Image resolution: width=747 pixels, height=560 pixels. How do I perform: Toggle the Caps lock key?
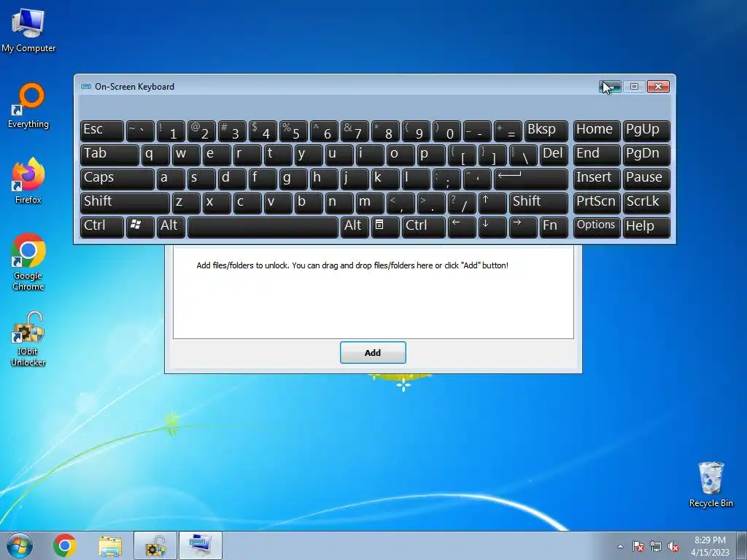click(117, 179)
